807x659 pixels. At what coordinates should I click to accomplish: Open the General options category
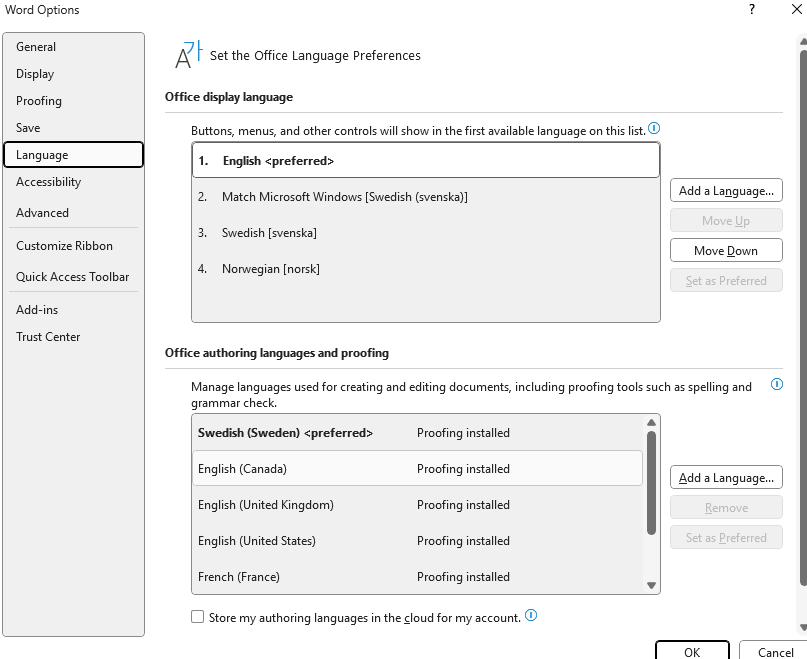73,47
